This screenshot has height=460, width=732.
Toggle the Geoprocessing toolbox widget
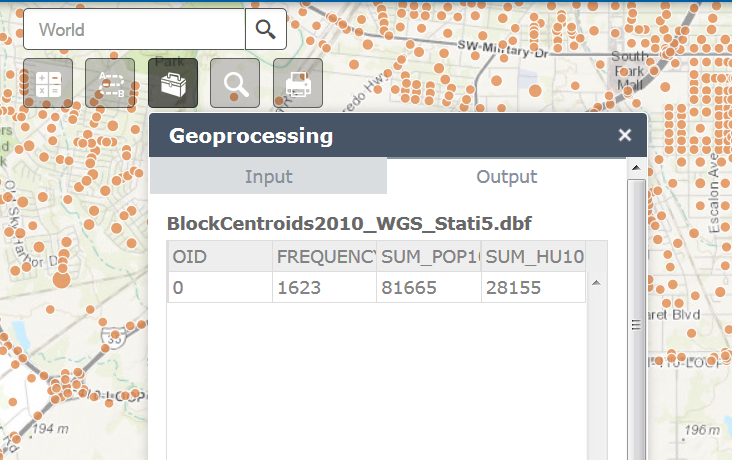(x=173, y=83)
